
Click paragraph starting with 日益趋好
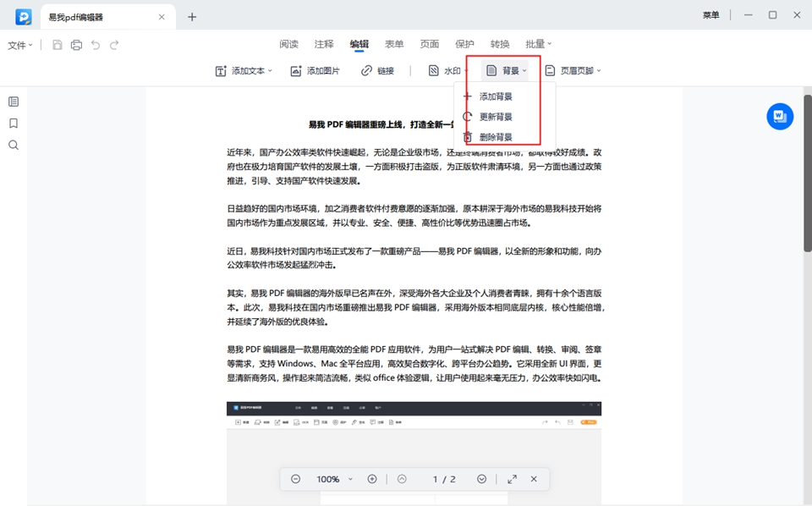tap(414, 216)
